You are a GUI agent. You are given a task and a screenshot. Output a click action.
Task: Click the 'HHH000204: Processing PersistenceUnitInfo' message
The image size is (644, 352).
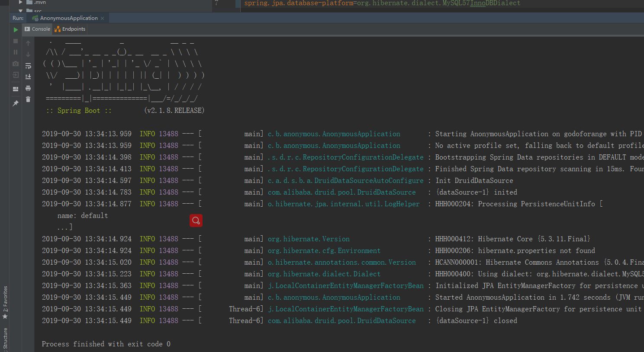(519, 204)
